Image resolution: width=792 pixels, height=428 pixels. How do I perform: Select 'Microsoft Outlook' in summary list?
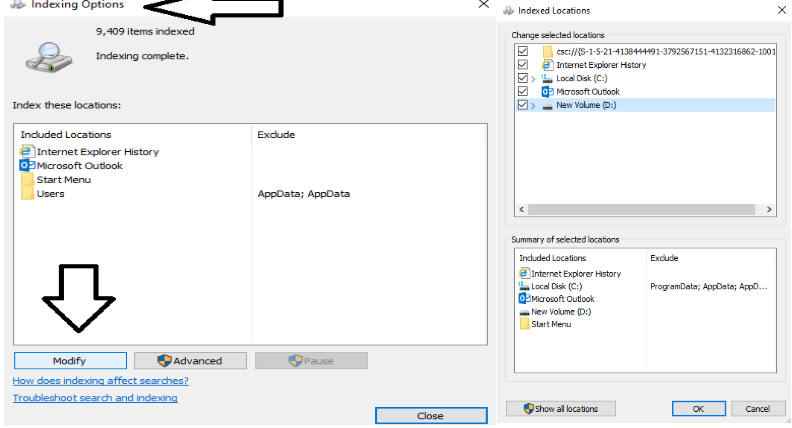(563, 299)
